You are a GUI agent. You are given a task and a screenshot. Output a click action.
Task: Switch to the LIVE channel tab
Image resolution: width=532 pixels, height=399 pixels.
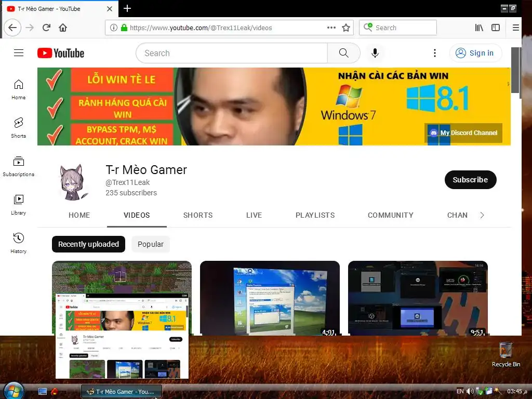pyautogui.click(x=254, y=215)
